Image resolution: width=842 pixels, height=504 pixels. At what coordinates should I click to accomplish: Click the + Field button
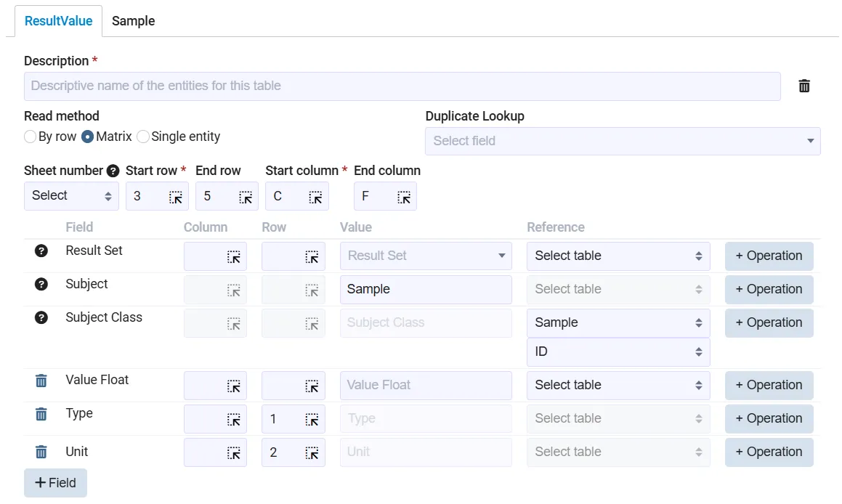coord(55,483)
